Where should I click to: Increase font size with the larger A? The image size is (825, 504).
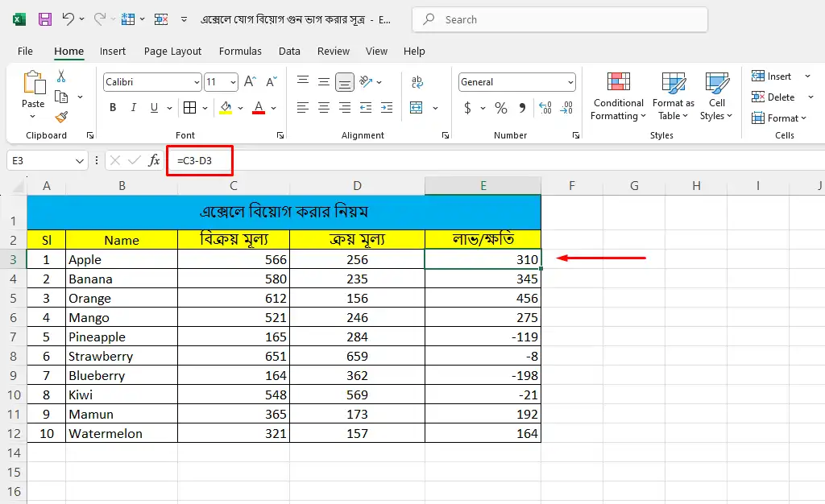click(x=250, y=81)
